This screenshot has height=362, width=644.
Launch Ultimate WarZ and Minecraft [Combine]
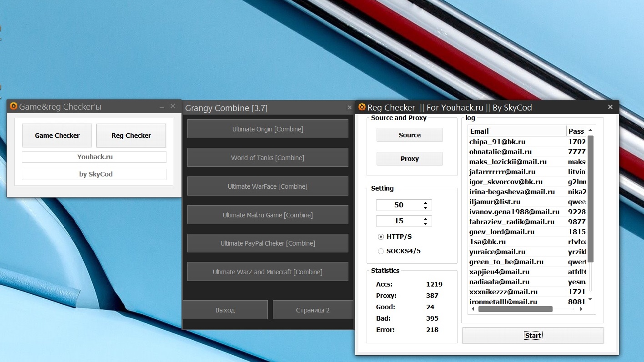pos(268,272)
